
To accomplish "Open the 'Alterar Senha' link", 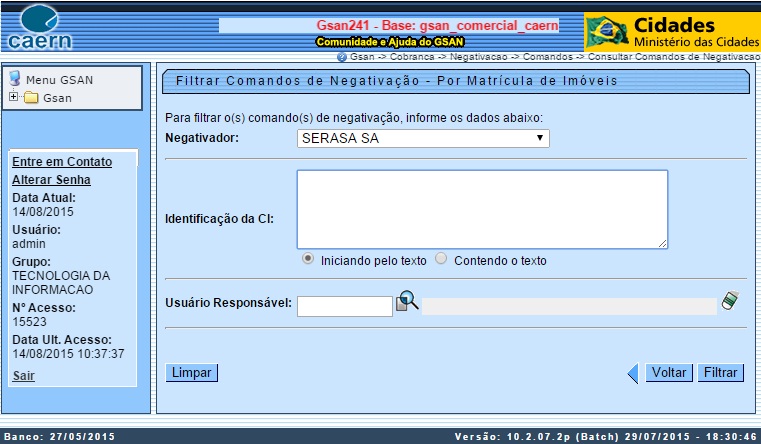I will (x=51, y=180).
